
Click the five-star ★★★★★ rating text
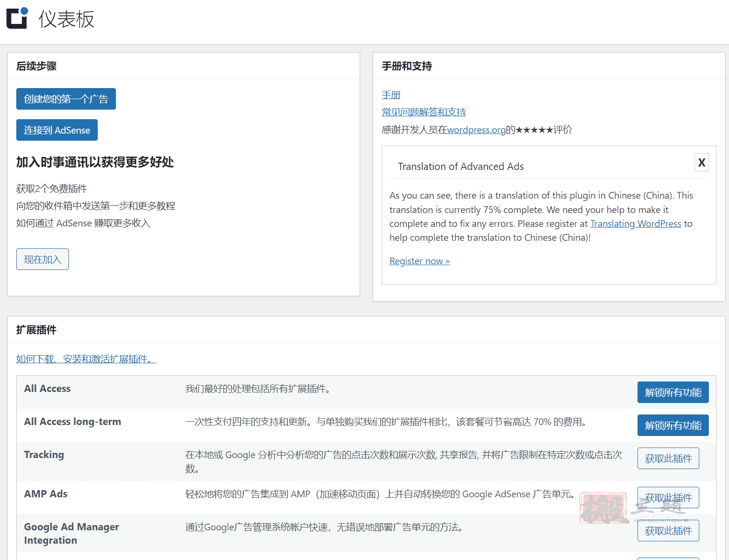(535, 130)
